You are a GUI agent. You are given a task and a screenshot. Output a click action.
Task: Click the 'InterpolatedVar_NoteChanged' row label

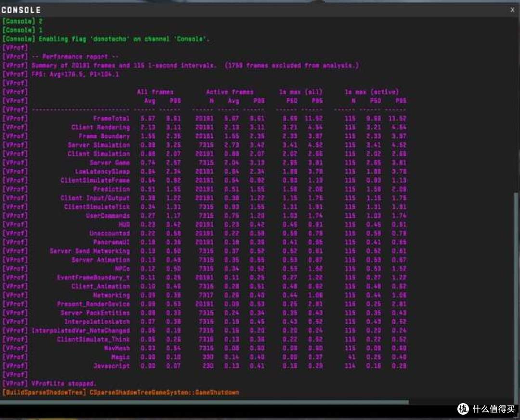pyautogui.click(x=80, y=330)
